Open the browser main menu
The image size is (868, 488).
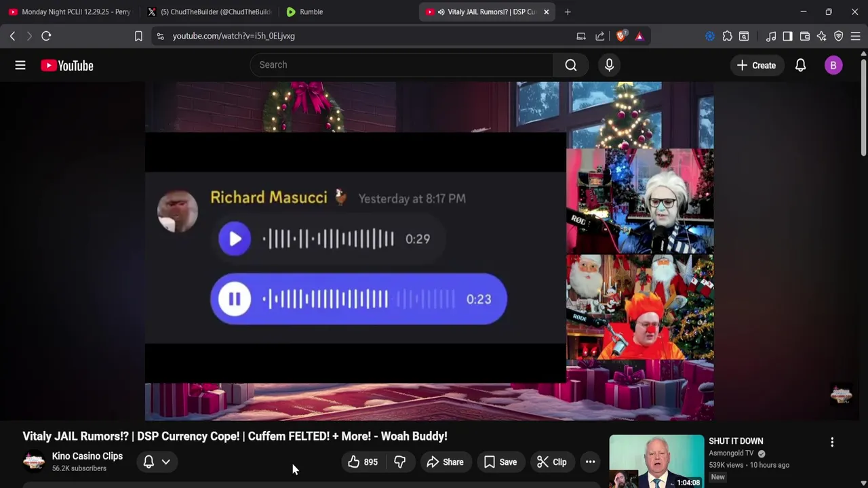point(855,36)
